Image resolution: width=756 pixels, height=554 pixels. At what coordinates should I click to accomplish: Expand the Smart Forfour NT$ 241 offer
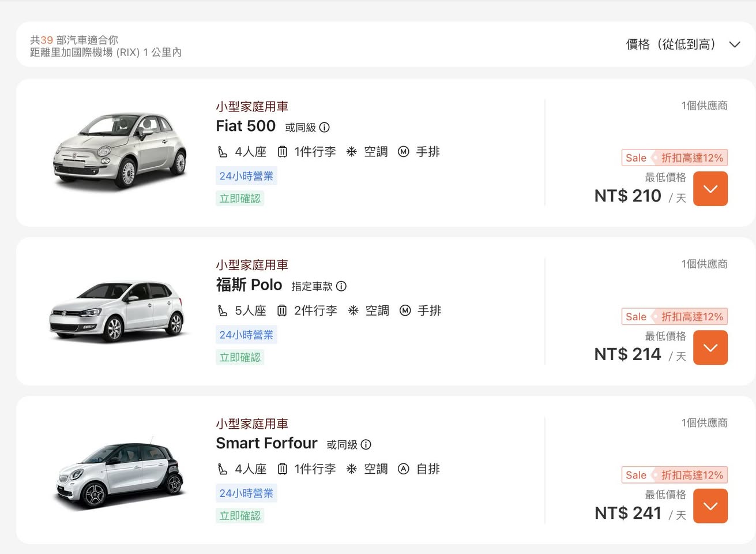pyautogui.click(x=710, y=506)
